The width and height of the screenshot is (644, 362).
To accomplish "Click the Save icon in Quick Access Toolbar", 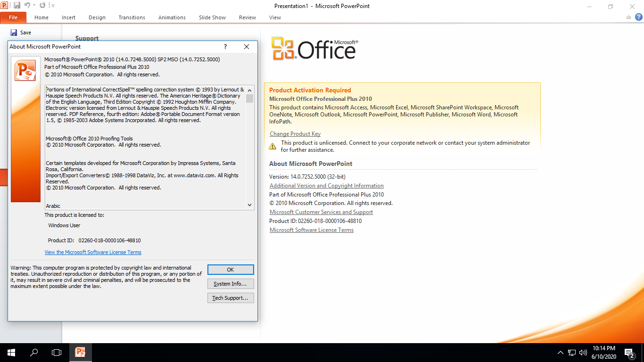I will click(x=17, y=5).
